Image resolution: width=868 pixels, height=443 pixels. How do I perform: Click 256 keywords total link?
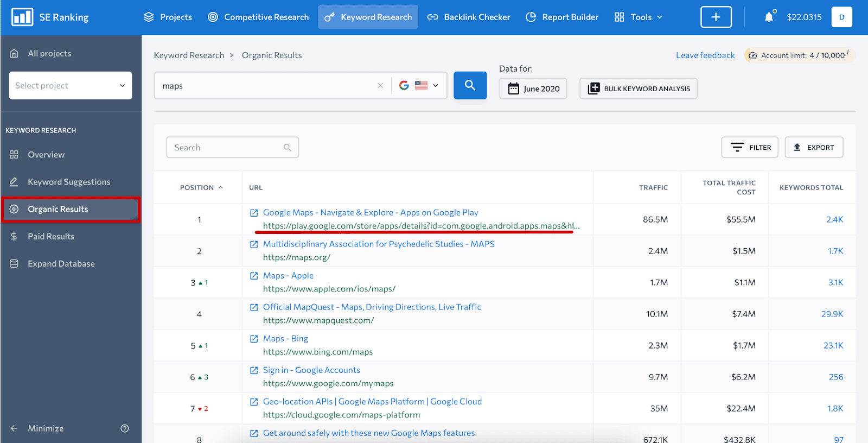point(836,377)
